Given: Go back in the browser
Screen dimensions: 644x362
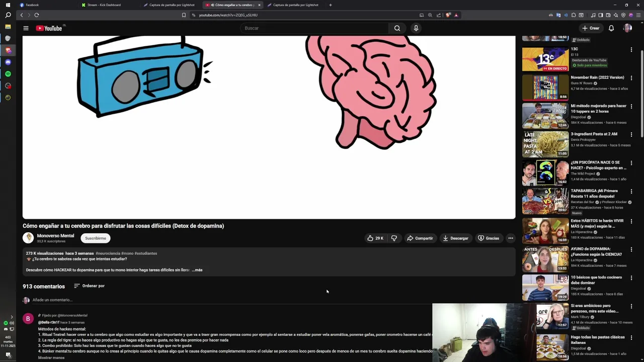Looking at the screenshot, I should coord(22,15).
